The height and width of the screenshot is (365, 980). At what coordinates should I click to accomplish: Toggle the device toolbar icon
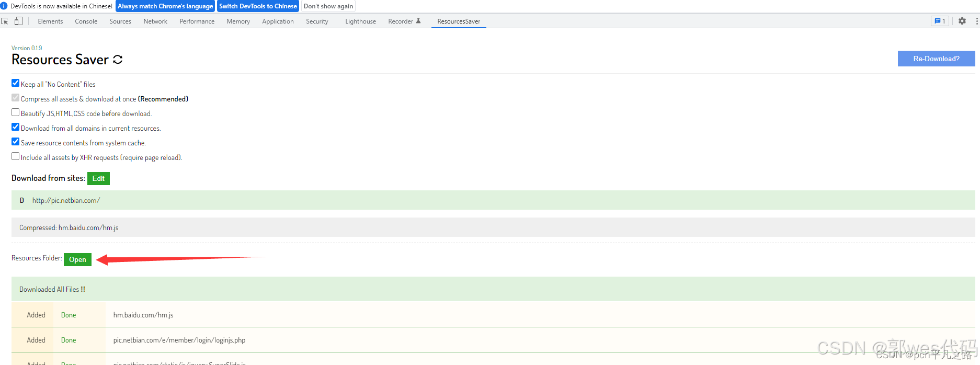18,21
